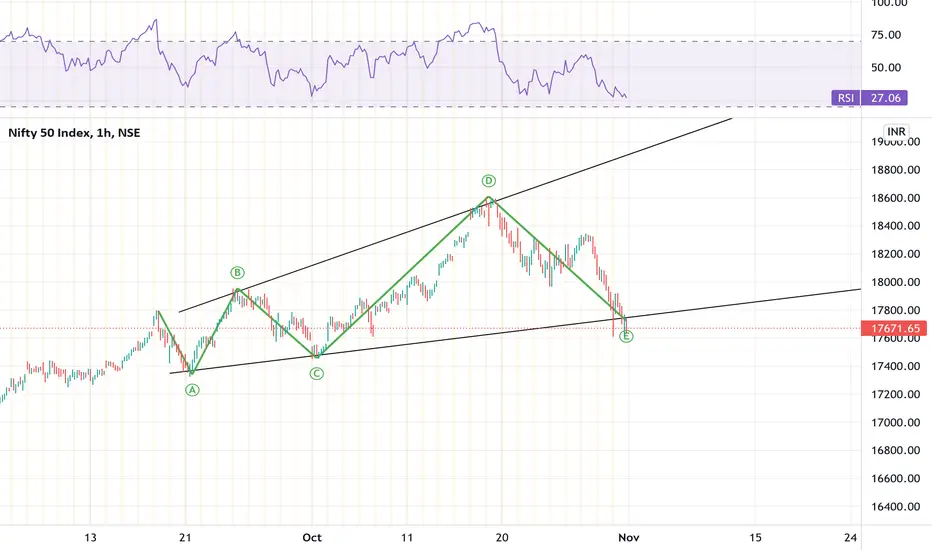Click the 20 date label on time axis
932x550 pixels.
(x=502, y=538)
